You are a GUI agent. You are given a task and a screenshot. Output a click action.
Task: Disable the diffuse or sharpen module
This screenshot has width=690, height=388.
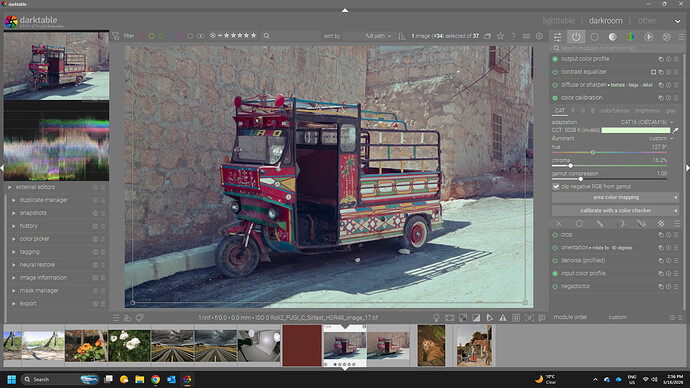(555, 85)
